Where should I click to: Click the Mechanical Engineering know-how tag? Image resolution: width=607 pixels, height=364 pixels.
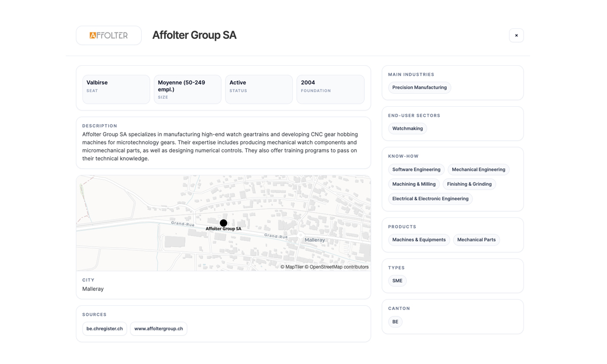click(479, 169)
